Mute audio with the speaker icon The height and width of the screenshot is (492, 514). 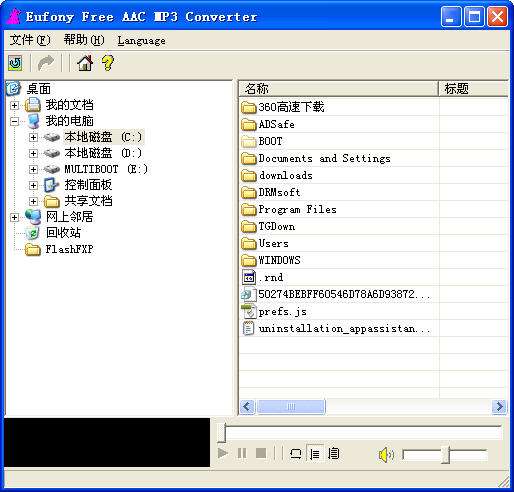[x=386, y=454]
